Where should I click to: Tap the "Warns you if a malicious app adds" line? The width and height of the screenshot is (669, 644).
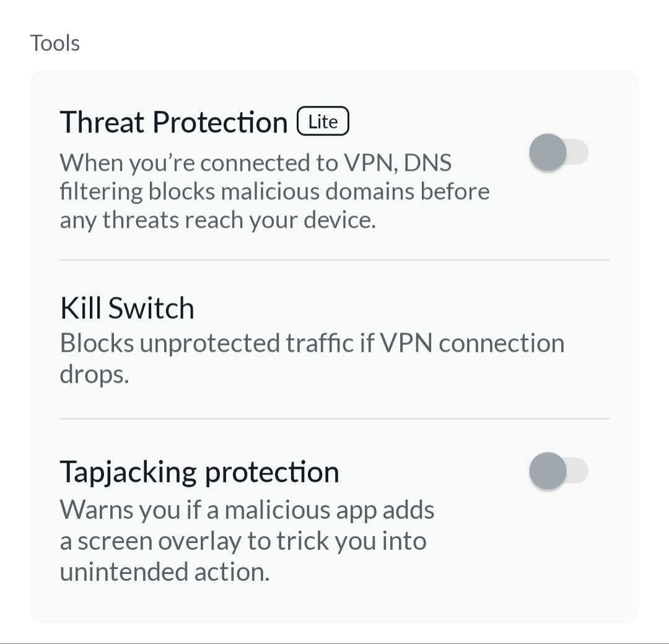point(247,510)
